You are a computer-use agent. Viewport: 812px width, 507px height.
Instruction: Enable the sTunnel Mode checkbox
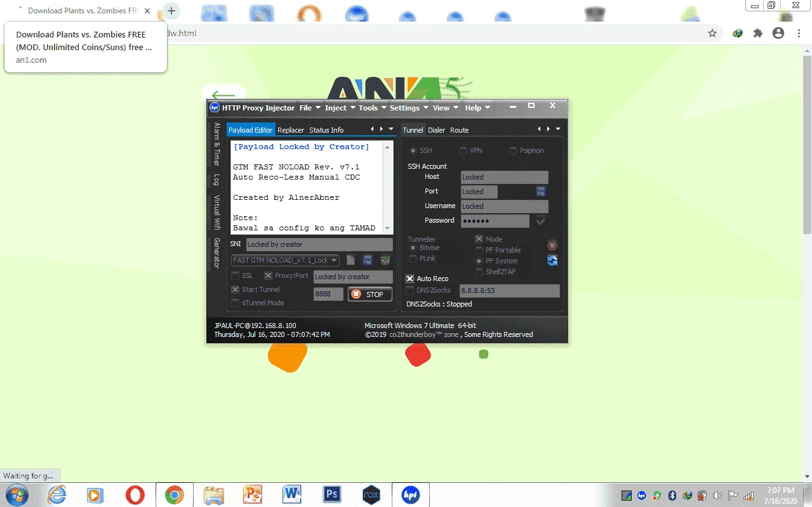[236, 303]
